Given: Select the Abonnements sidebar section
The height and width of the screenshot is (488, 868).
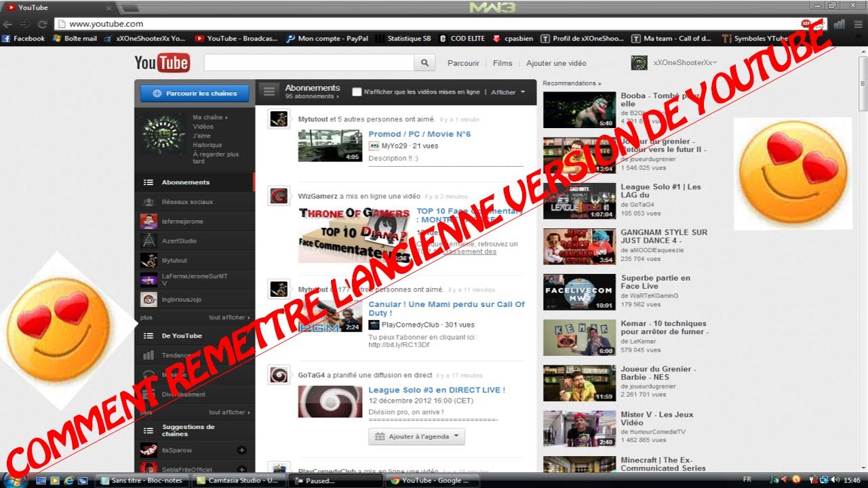Looking at the screenshot, I should click(x=195, y=182).
